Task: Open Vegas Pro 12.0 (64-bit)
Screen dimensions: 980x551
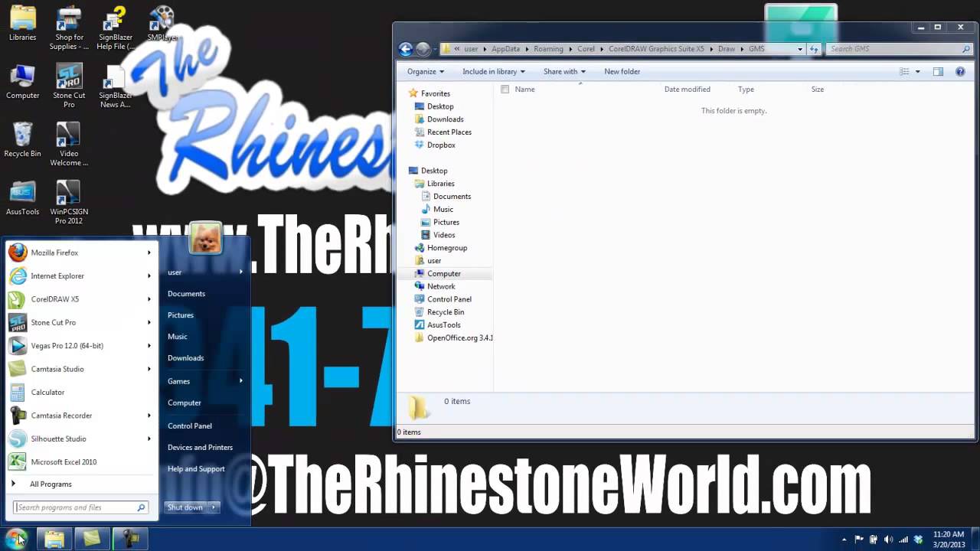Action: tap(80, 346)
